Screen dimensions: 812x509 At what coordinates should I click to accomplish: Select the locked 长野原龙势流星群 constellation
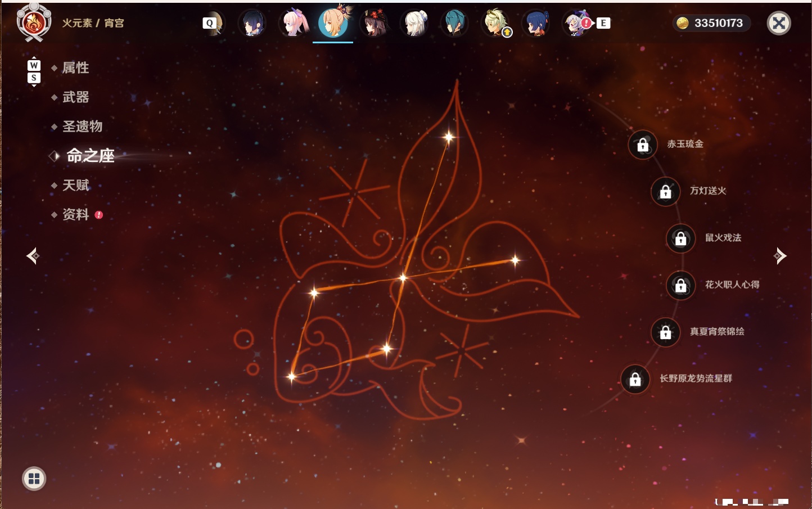[x=635, y=379]
